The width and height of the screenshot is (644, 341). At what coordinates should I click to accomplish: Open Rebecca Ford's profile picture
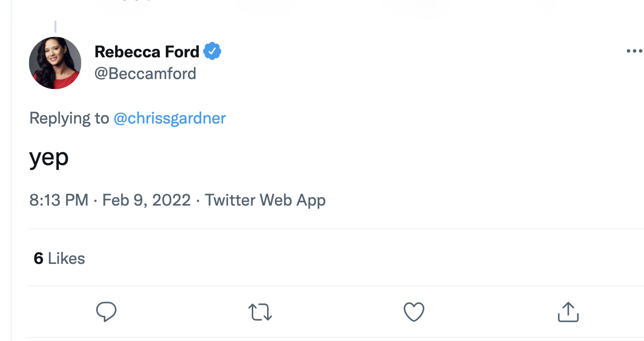[55, 63]
